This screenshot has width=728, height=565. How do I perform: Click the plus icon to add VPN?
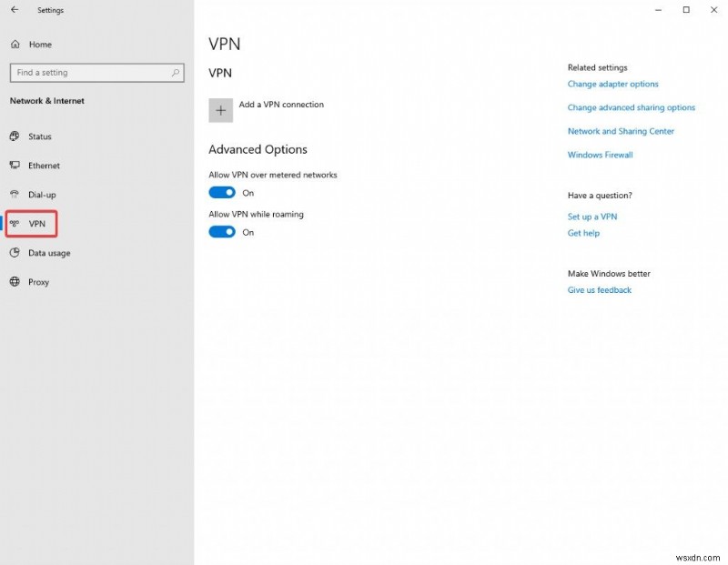click(x=220, y=110)
